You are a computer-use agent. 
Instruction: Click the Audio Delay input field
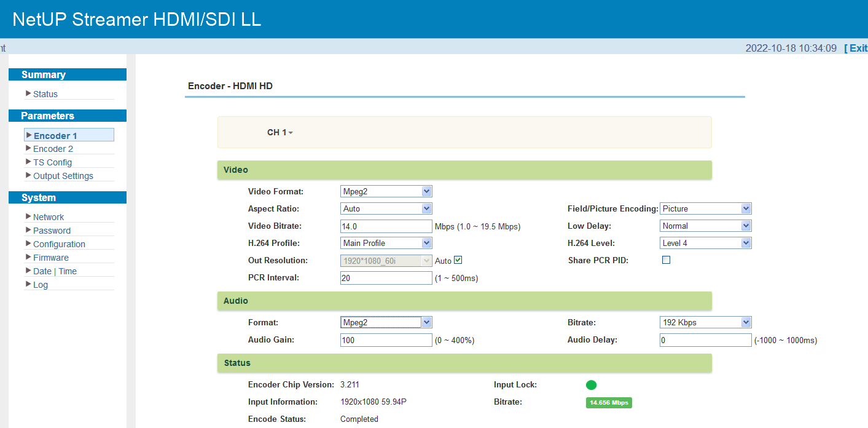click(706, 340)
